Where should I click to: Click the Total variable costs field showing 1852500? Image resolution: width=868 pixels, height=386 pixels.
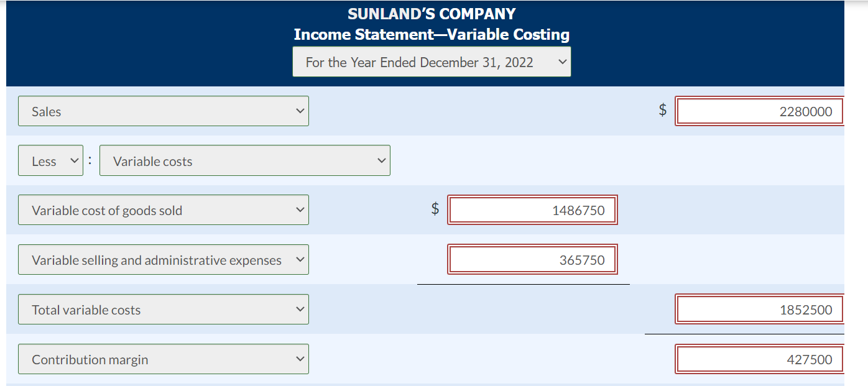[759, 309]
